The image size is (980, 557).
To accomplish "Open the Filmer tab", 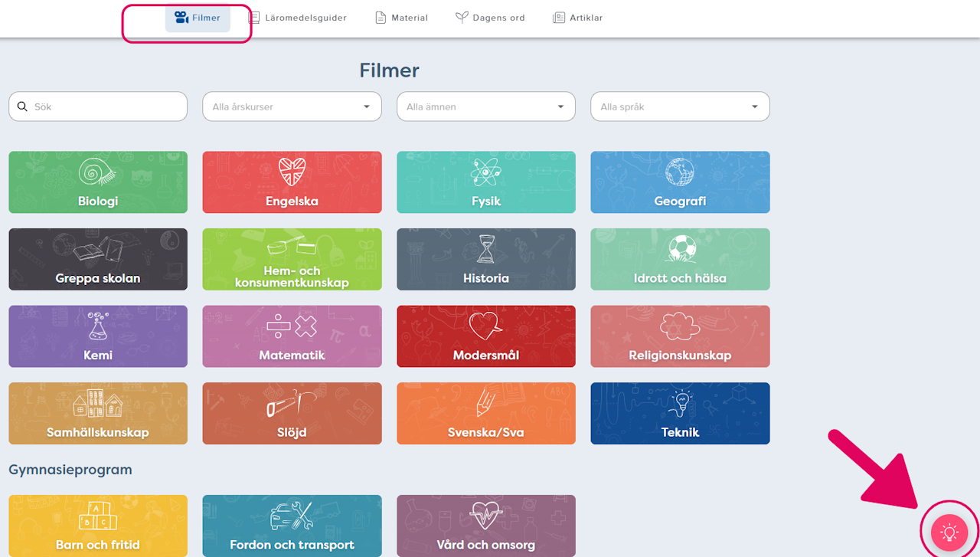I will coord(198,18).
